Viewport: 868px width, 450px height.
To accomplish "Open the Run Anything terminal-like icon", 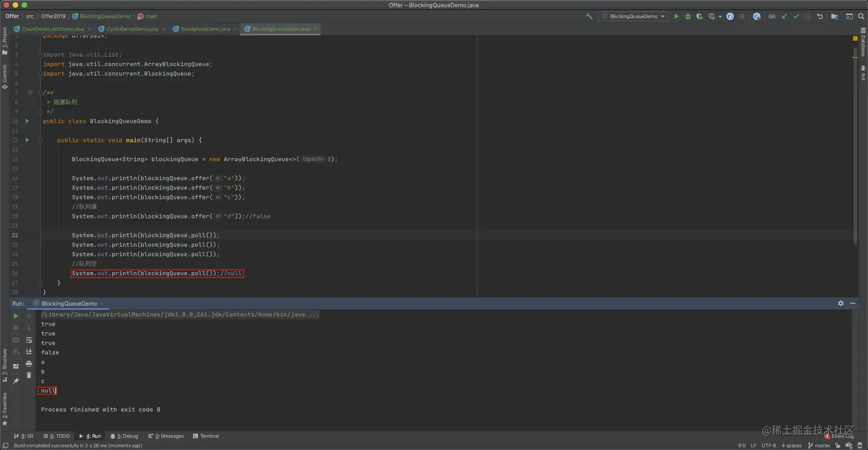I will 849,16.
